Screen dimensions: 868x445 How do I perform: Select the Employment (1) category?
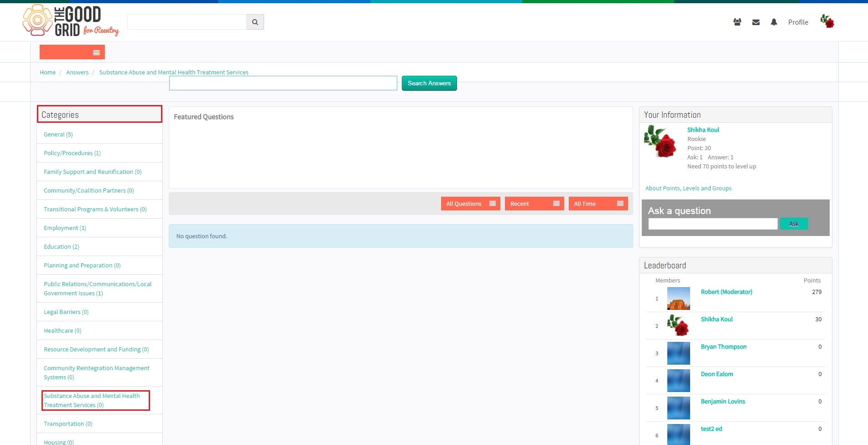point(65,228)
